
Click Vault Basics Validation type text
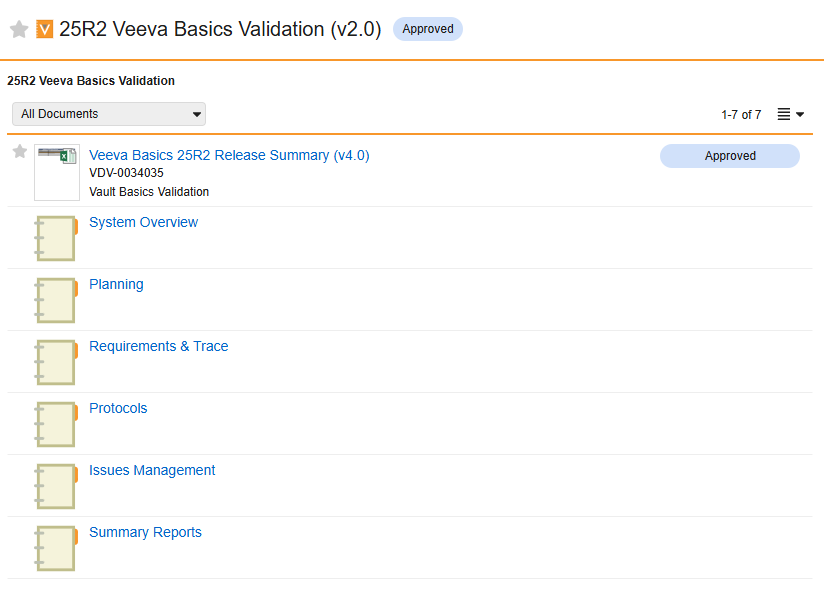[149, 192]
